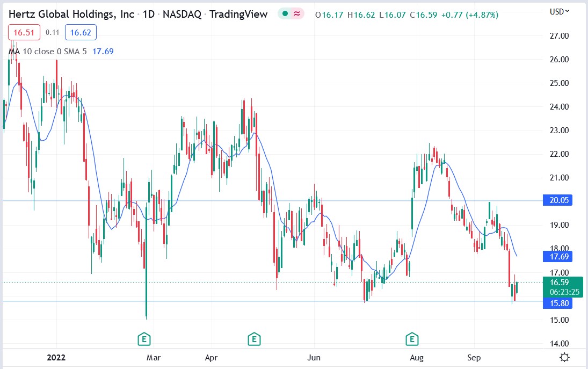Click the 2022 label on time axis
The height and width of the screenshot is (369, 588).
pos(56,357)
